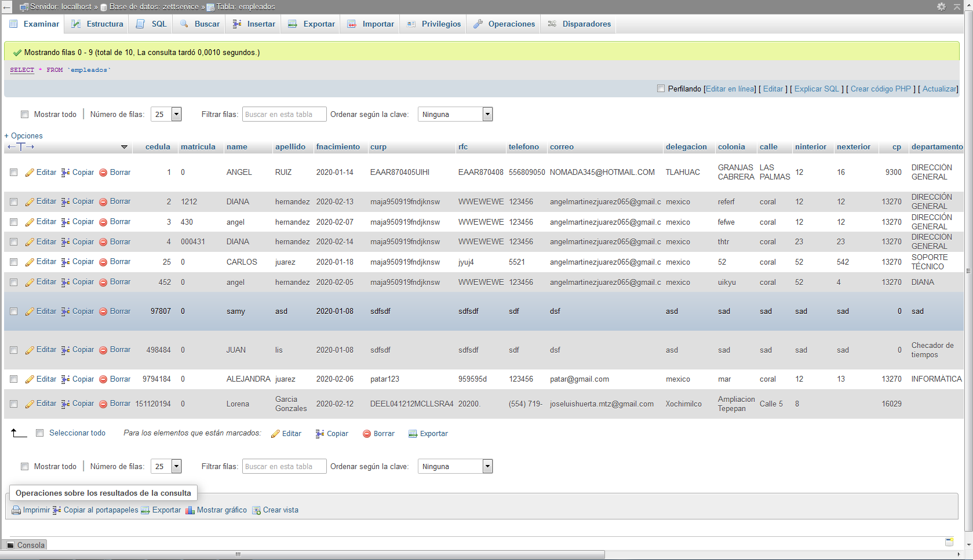Click the Exportar icon for the marked elements
Image resolution: width=973 pixels, height=560 pixels.
point(413,434)
